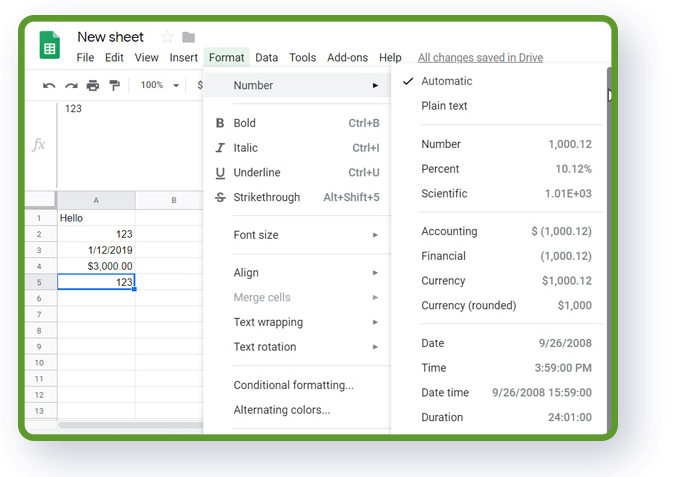Click the formula bar input showing 123
Viewport: 681px width, 477px height.
(130, 145)
